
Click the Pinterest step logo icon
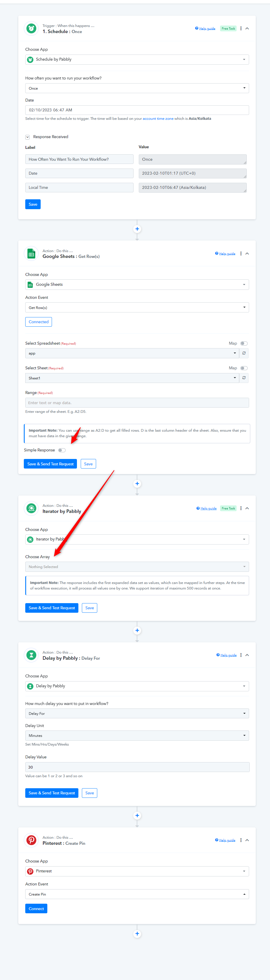pos(31,840)
